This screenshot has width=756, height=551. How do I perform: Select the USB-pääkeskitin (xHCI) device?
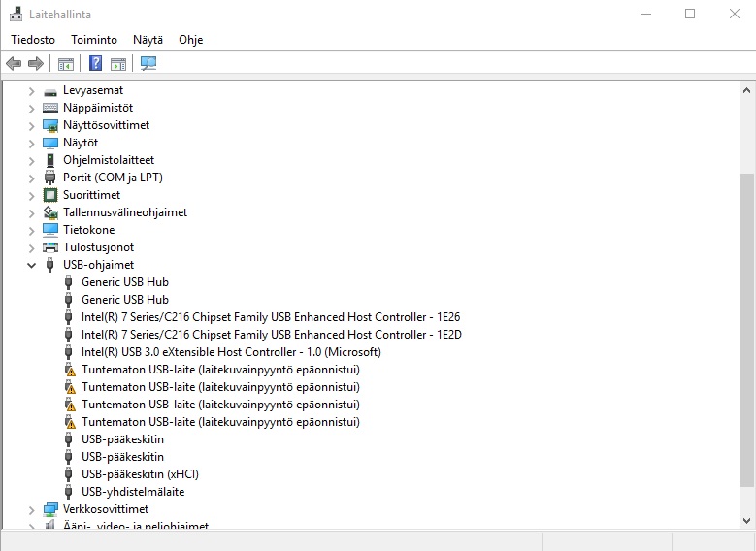click(x=140, y=474)
